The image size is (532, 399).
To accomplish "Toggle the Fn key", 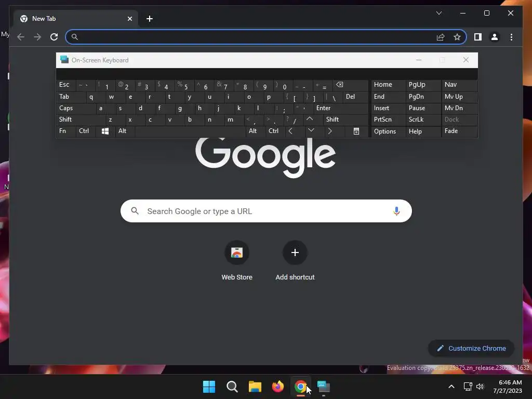I will click(x=66, y=131).
